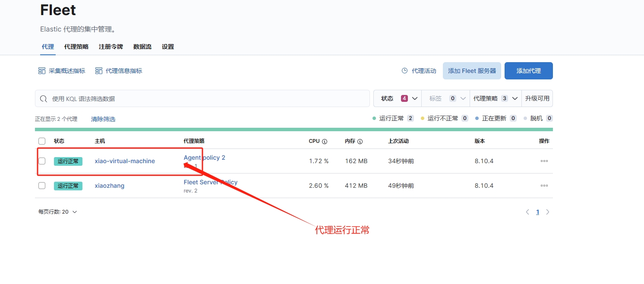Toggle the select-all checkbox in header
The height and width of the screenshot is (284, 644).
42,141
